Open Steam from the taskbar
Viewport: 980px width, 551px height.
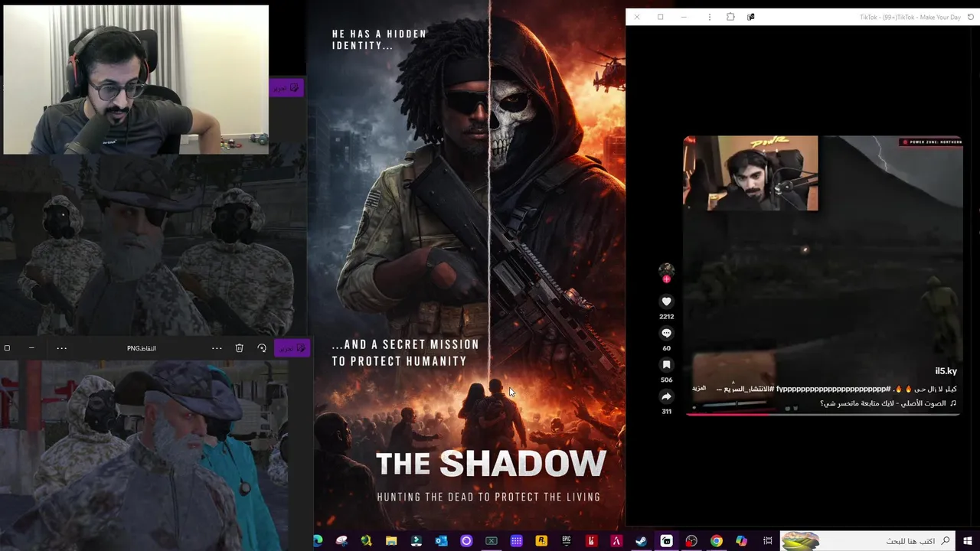[x=641, y=541]
